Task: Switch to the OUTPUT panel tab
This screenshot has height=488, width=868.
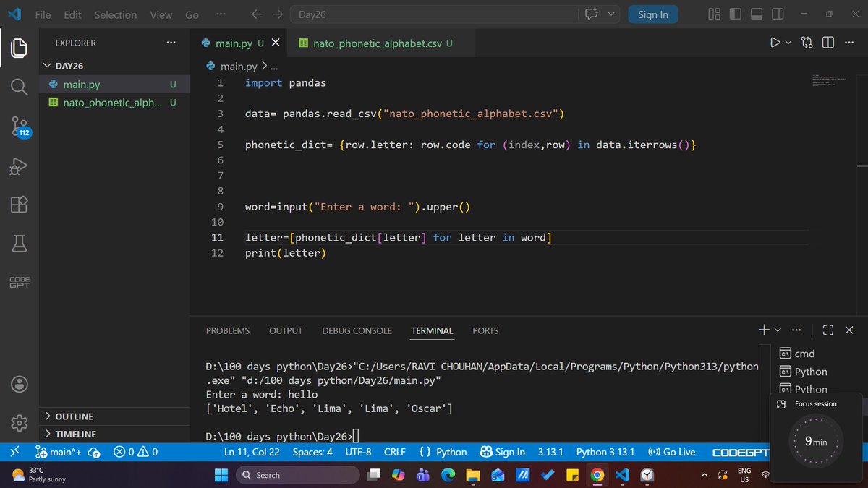Action: coord(286,330)
